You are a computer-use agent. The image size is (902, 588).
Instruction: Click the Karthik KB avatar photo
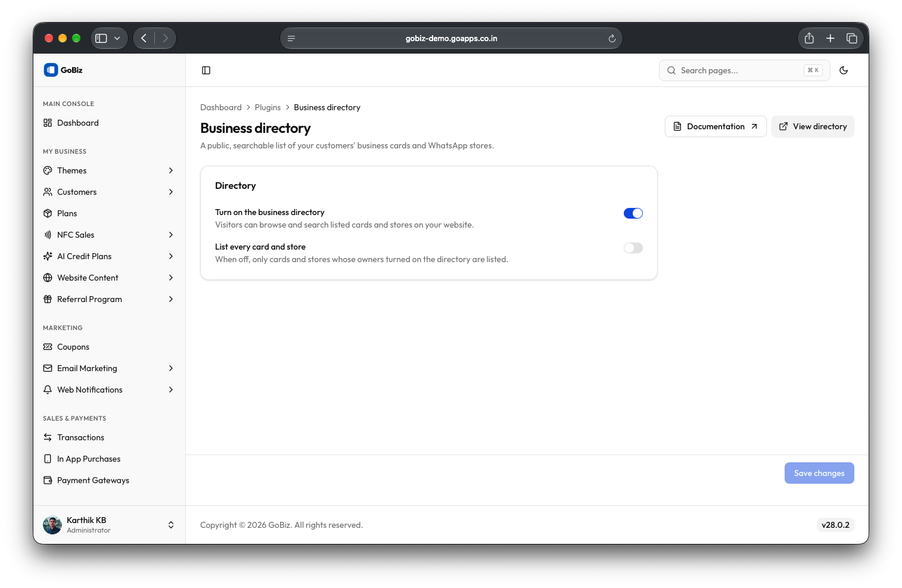click(x=52, y=525)
